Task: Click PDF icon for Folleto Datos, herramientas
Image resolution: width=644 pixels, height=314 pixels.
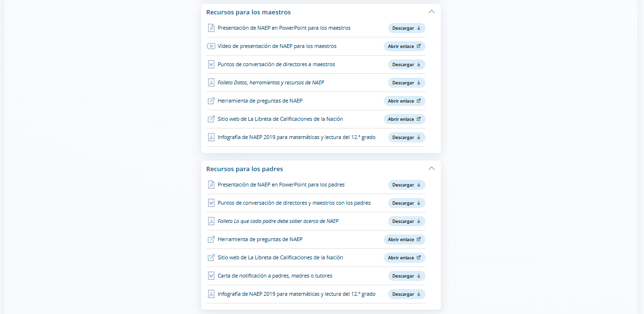Action: click(211, 82)
